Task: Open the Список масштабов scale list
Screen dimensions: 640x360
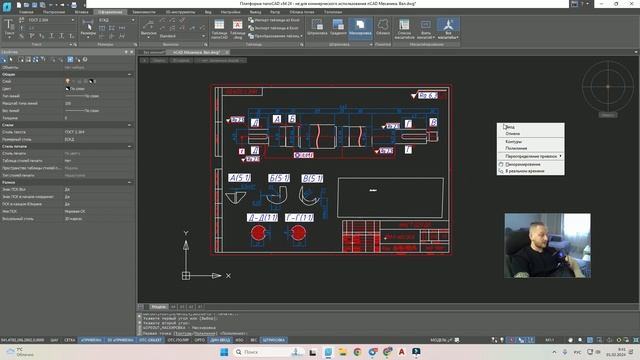Action: pos(404,29)
